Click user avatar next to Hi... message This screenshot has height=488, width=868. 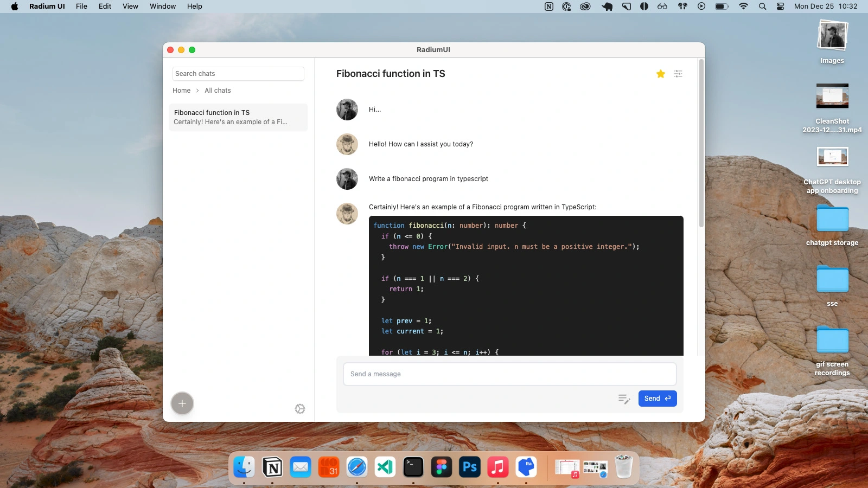pos(347,110)
